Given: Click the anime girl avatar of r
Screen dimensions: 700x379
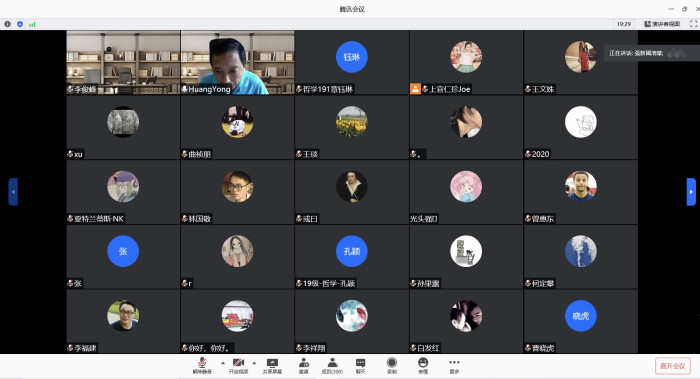Looking at the screenshot, I should (x=238, y=251).
